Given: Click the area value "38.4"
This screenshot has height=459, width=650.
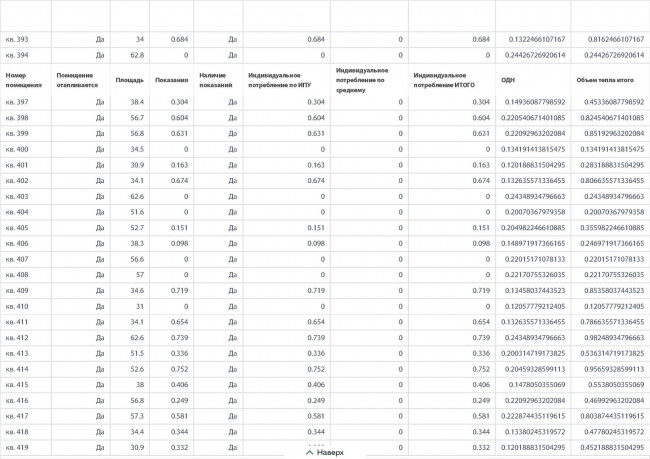Looking at the screenshot, I should coord(137,102).
